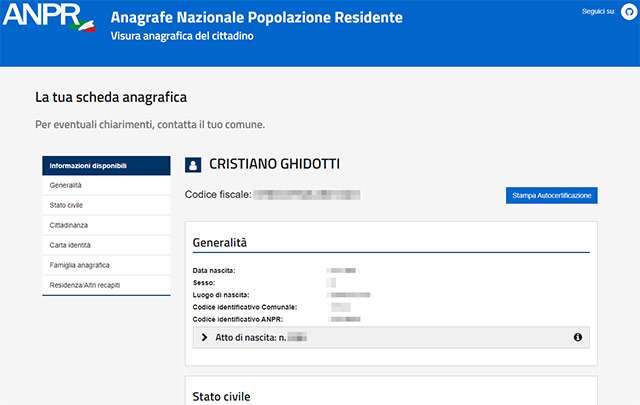This screenshot has width=640, height=405.
Task: Click the Codice identificativo ANPR label
Action: (238, 319)
